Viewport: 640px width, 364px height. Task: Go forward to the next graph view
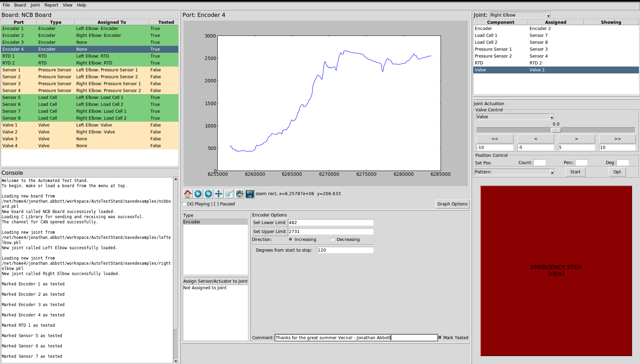click(x=208, y=194)
